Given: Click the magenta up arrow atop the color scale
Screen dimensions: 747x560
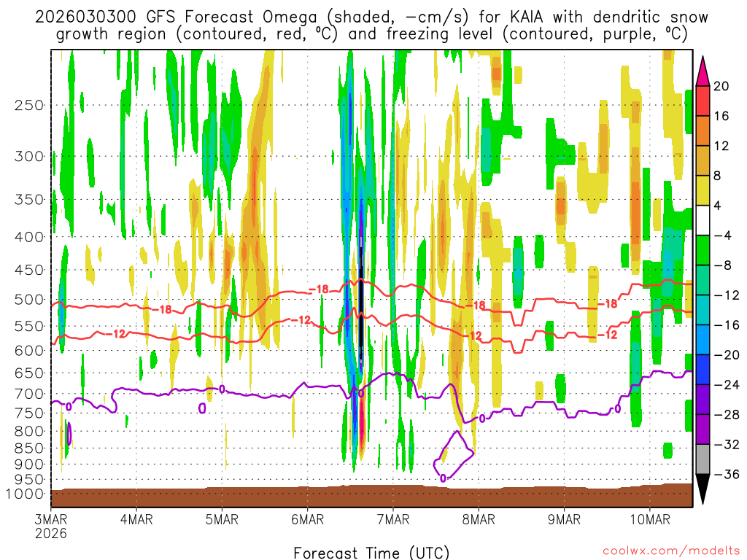Looking at the screenshot, I should tap(703, 70).
